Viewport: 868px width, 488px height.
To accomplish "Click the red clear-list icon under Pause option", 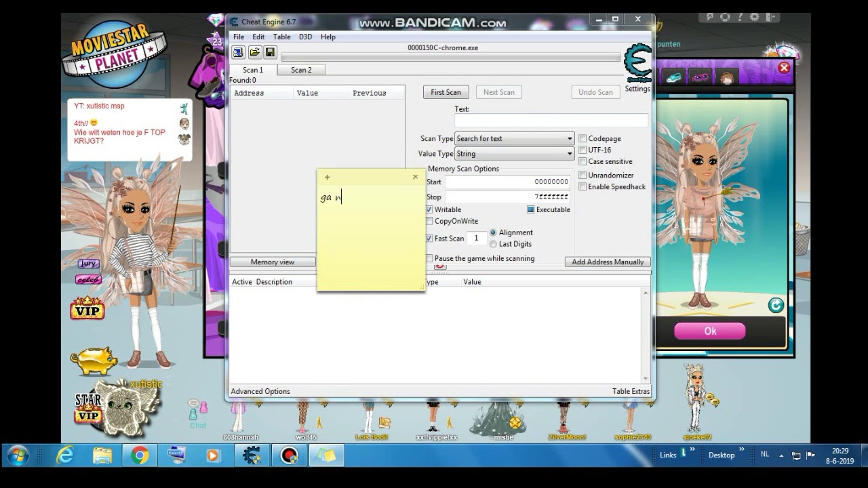I will point(441,266).
